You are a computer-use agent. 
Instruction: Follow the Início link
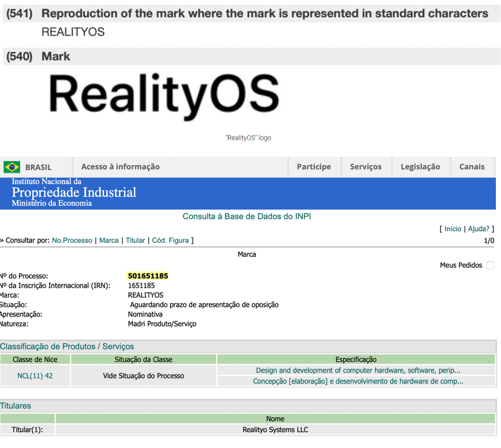point(453,229)
